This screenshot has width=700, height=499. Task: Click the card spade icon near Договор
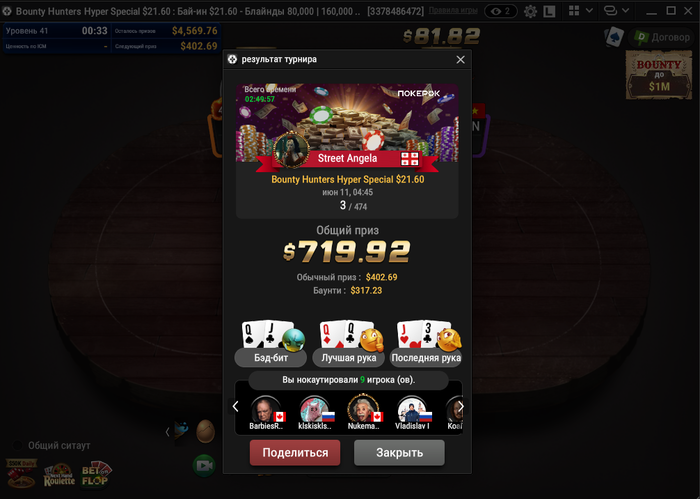point(614,37)
